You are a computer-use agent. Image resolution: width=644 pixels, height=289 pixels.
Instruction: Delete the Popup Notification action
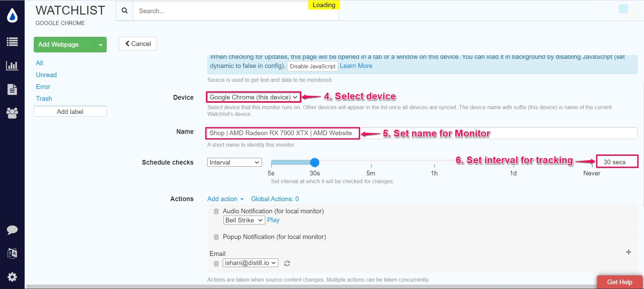[216, 237]
